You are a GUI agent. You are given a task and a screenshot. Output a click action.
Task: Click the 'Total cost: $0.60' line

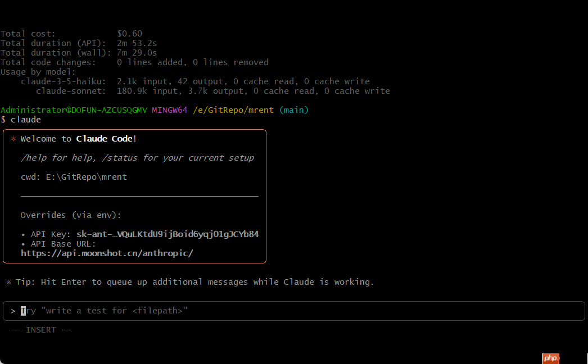coord(71,34)
